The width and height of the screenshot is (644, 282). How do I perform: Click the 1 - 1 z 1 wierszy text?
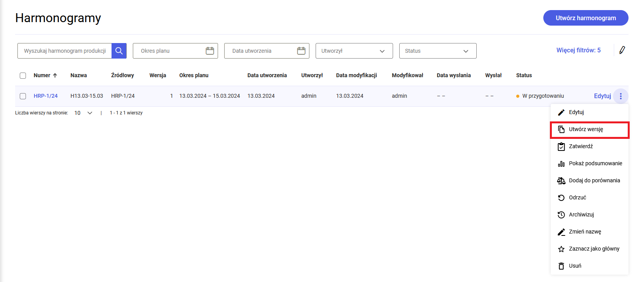[x=126, y=113]
